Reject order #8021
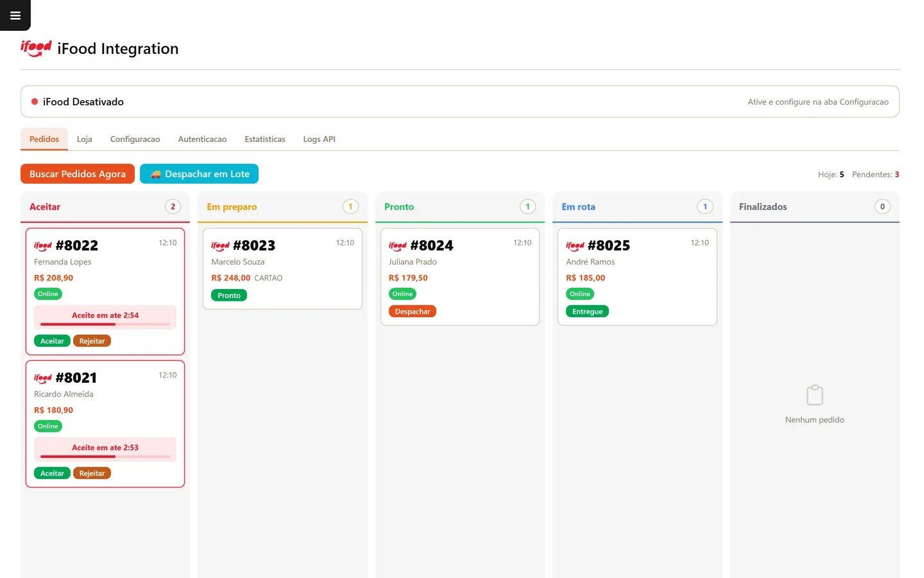The height and width of the screenshot is (578, 924). (92, 473)
